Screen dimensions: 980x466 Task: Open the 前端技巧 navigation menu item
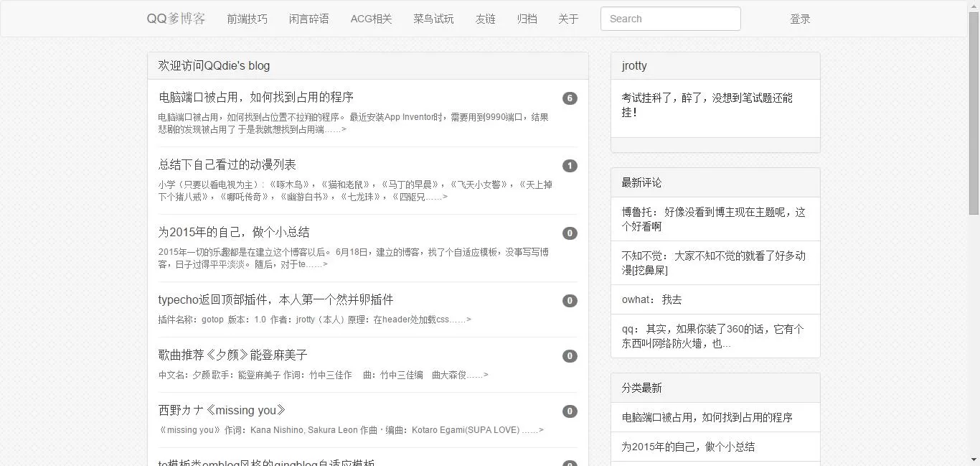247,19
